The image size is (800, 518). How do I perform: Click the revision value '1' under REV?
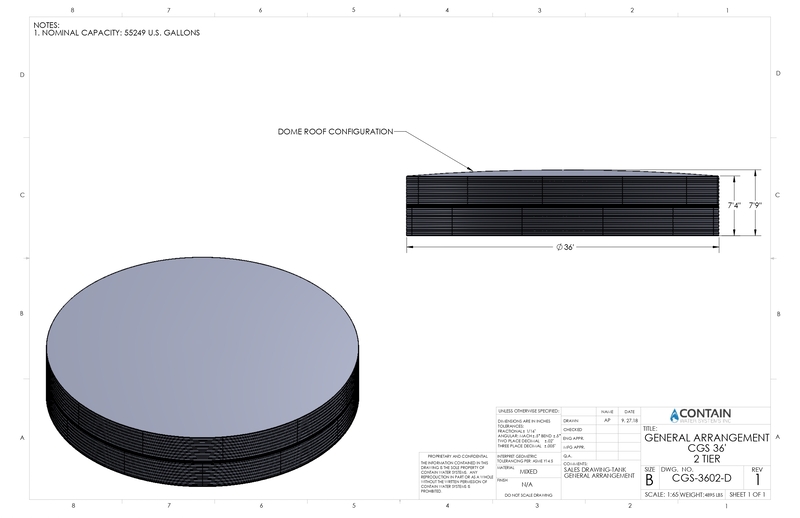[758, 479]
